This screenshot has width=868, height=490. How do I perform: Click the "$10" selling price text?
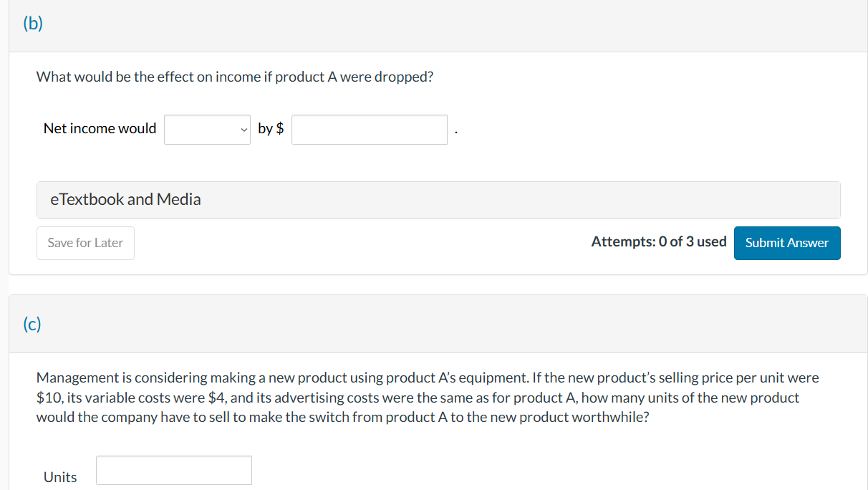tap(49, 398)
